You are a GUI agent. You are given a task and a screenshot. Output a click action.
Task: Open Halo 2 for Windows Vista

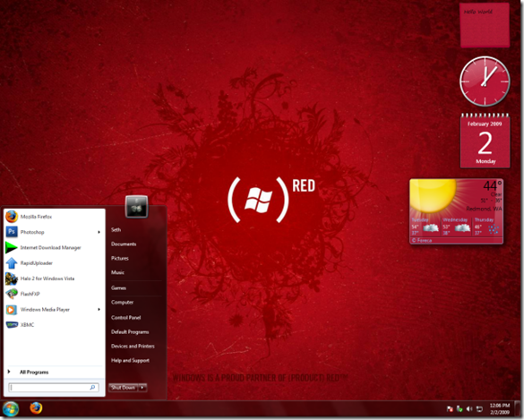[x=54, y=279]
